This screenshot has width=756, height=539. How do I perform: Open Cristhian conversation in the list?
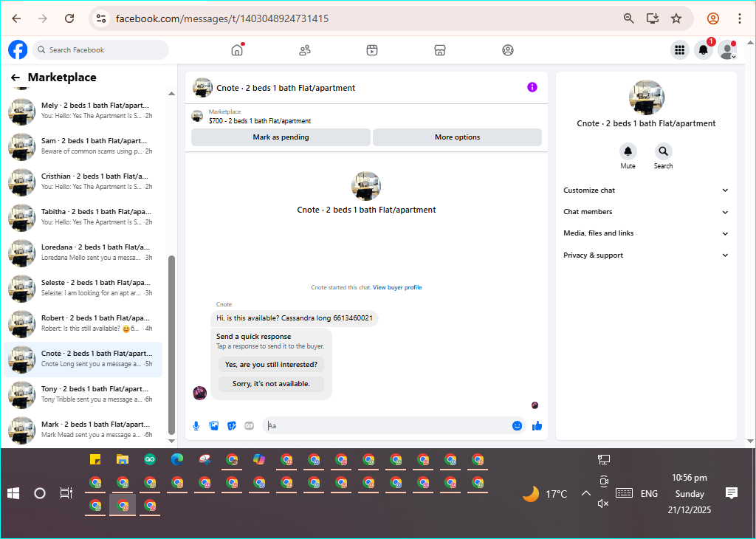[x=83, y=182]
